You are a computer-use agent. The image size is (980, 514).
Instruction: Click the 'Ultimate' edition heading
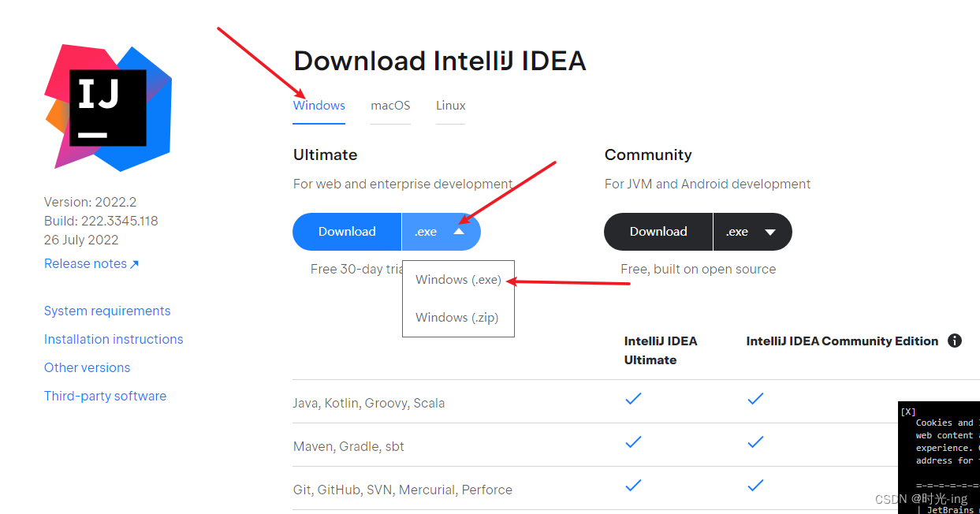pyautogui.click(x=325, y=155)
